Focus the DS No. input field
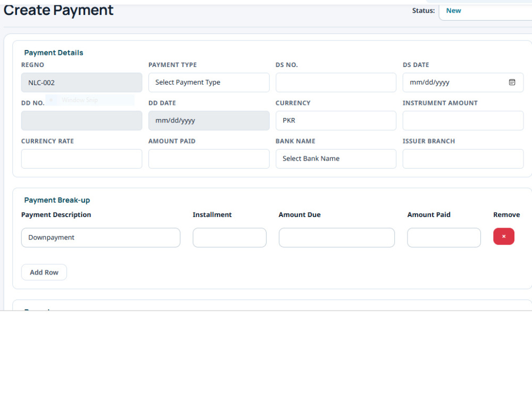The width and height of the screenshot is (532, 399). click(x=336, y=82)
